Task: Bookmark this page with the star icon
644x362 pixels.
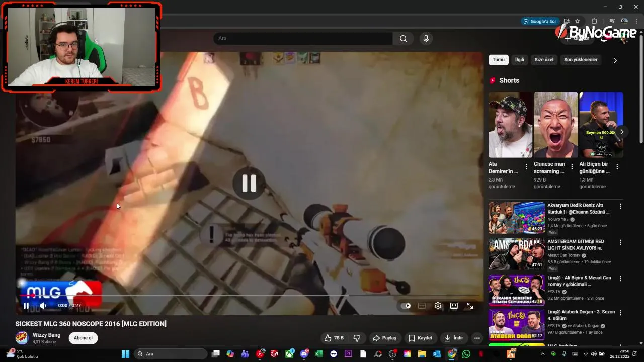Action: coord(578,21)
